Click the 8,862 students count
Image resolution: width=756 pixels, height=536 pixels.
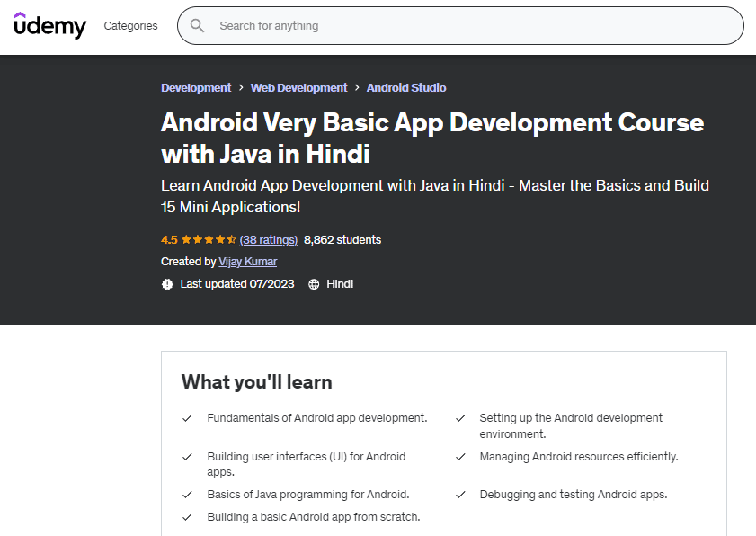coord(342,240)
